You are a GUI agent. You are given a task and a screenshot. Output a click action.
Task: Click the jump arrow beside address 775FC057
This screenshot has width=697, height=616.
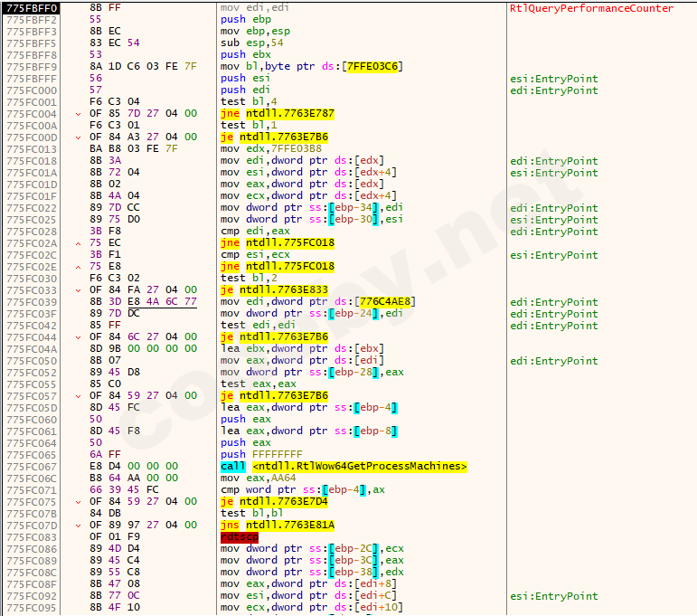tap(79, 396)
